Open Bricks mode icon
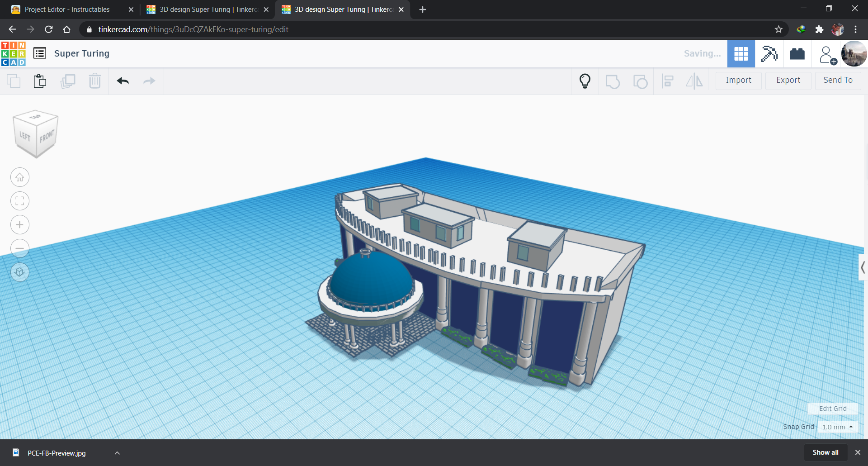868x466 pixels. (797, 54)
